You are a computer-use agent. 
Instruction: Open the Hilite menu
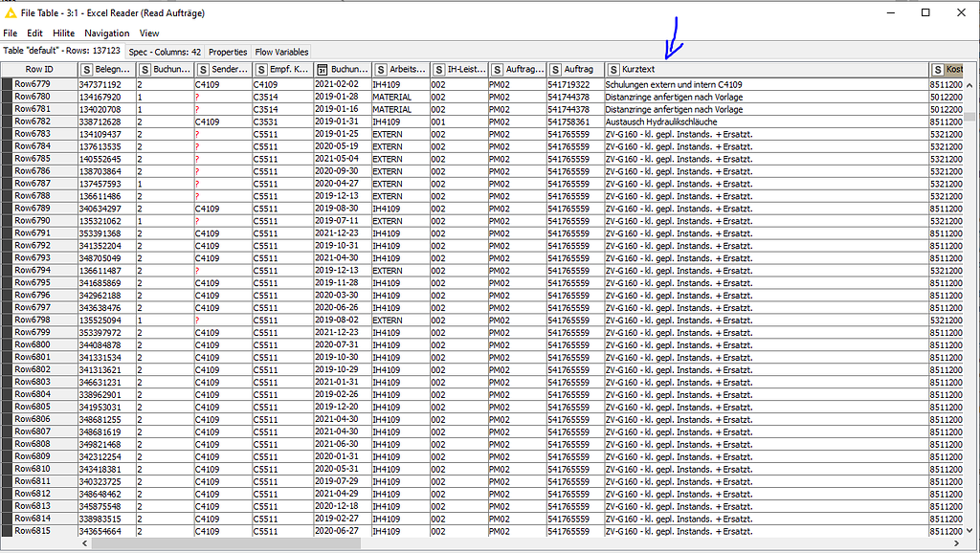tap(63, 33)
